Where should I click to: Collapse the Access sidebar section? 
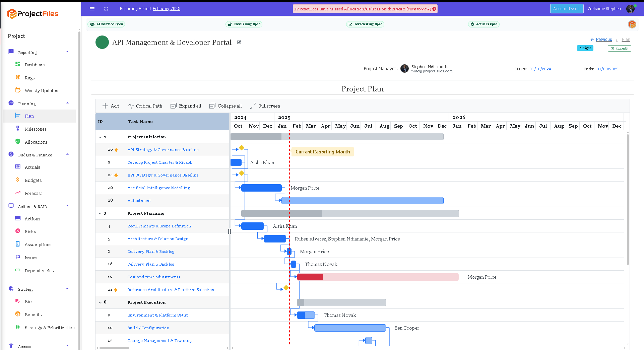pos(67,346)
